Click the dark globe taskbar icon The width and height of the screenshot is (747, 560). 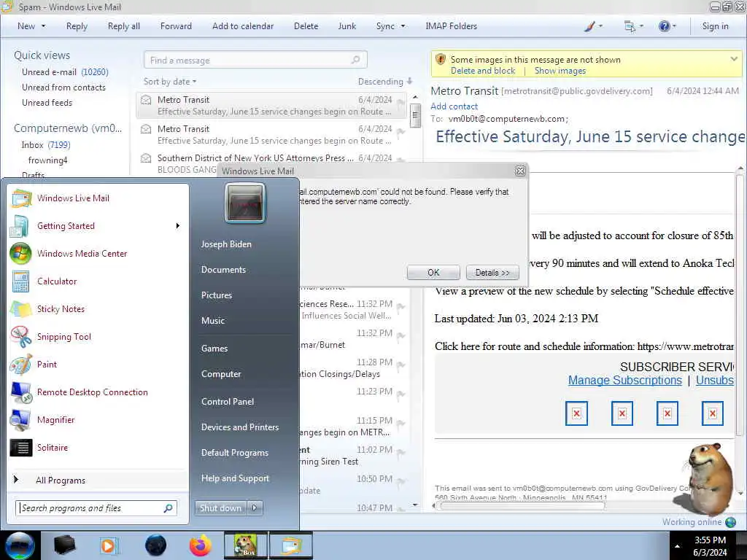click(x=155, y=545)
